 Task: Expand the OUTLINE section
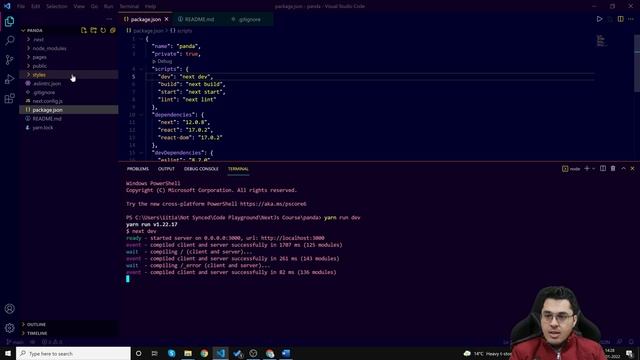69,324
